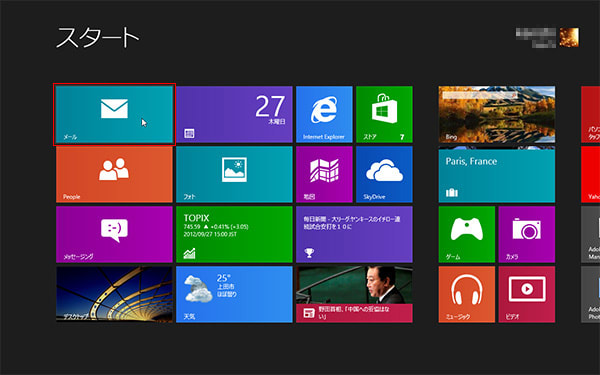Open the People tile

[x=114, y=174]
